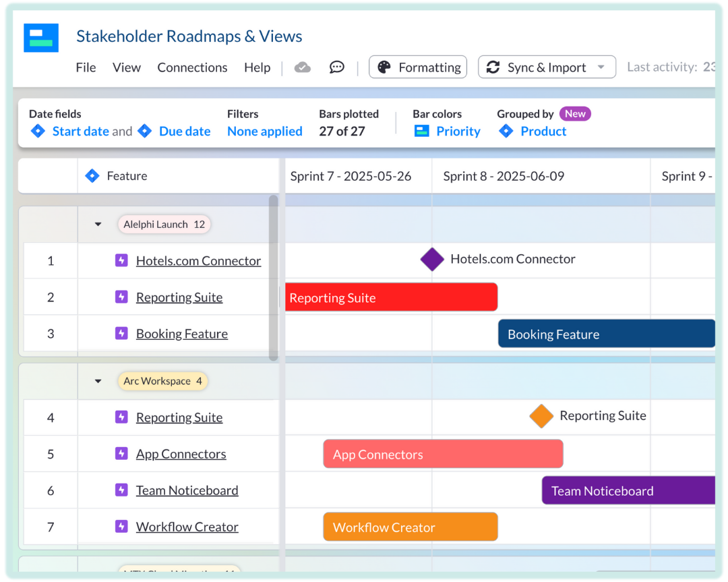This screenshot has height=582, width=728.
Task: Select the coral App Connectors Gantt bar
Action: click(444, 454)
